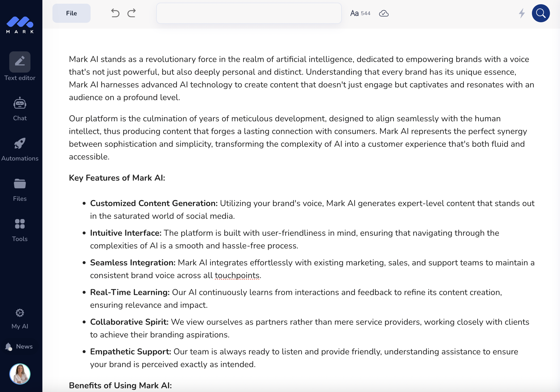
Task: Open My AI settings via gear icon
Action: tap(20, 313)
